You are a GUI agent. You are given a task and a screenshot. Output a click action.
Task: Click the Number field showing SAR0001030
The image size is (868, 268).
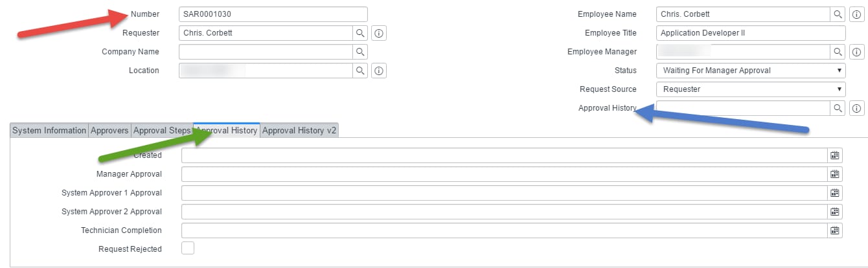273,14
